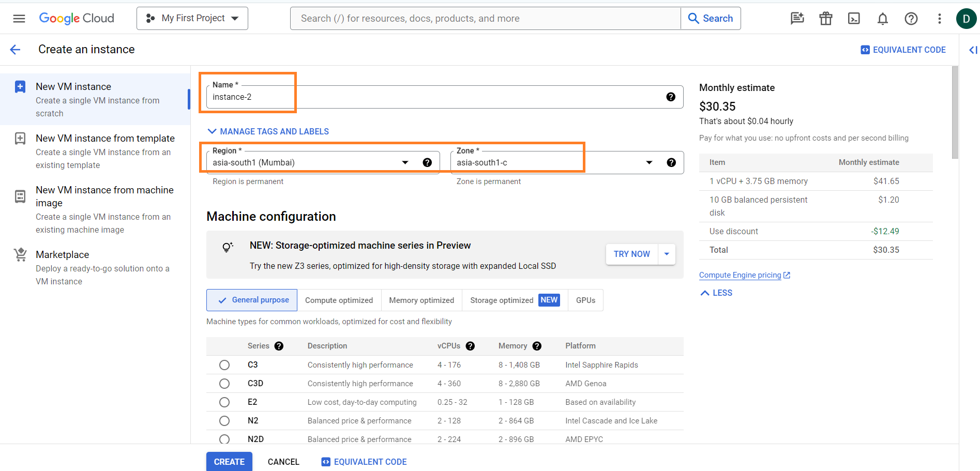
Task: Expand Manage Tags and Labels
Action: click(x=268, y=131)
